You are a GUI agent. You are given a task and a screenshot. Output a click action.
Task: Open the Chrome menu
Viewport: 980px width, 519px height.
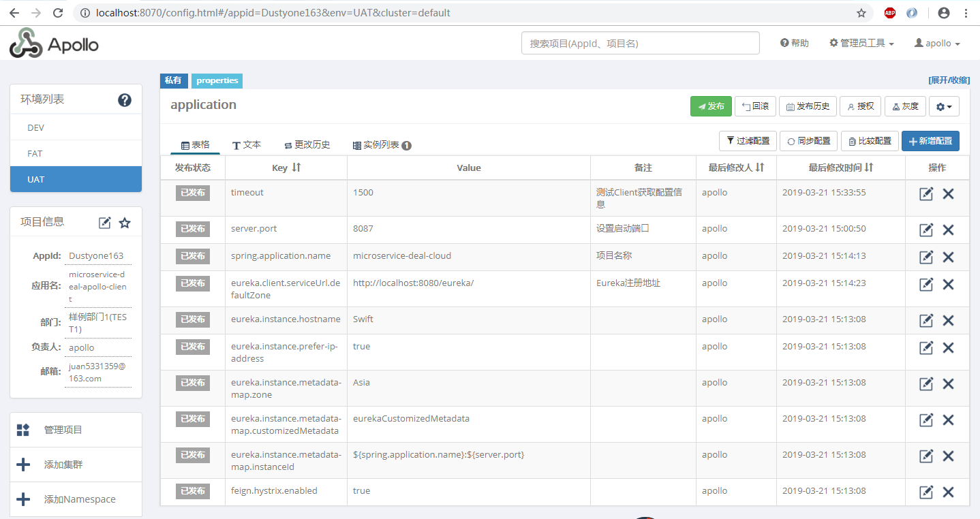(x=966, y=13)
